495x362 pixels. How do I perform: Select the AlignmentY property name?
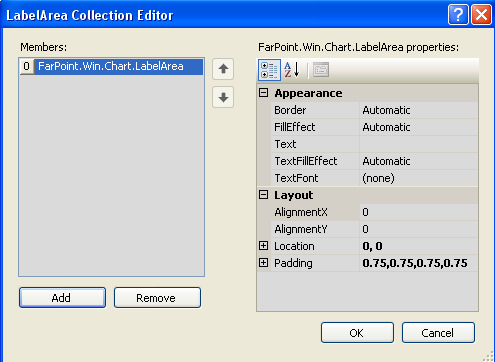(x=301, y=229)
